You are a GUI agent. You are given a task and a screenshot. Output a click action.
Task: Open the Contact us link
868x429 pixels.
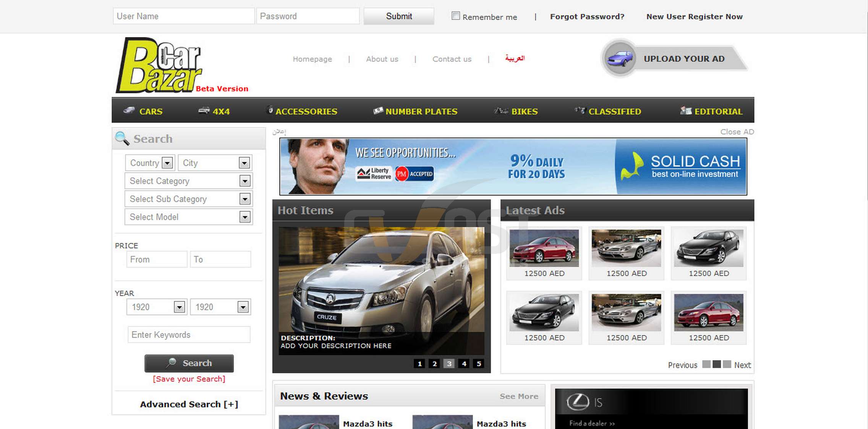(x=452, y=59)
